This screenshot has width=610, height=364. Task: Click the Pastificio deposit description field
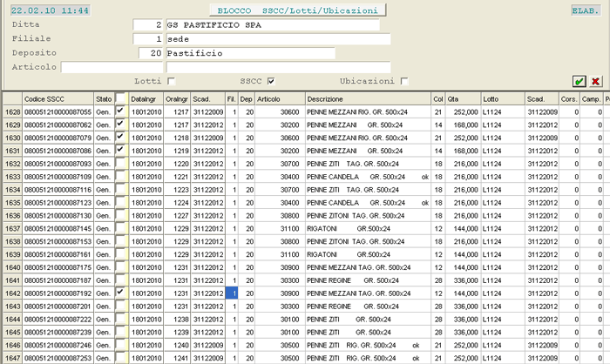[x=251, y=53]
